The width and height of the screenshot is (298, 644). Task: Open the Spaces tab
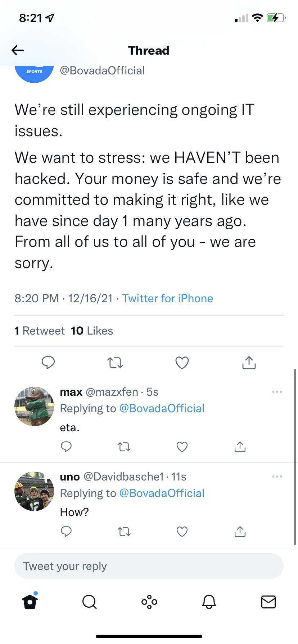(149, 602)
